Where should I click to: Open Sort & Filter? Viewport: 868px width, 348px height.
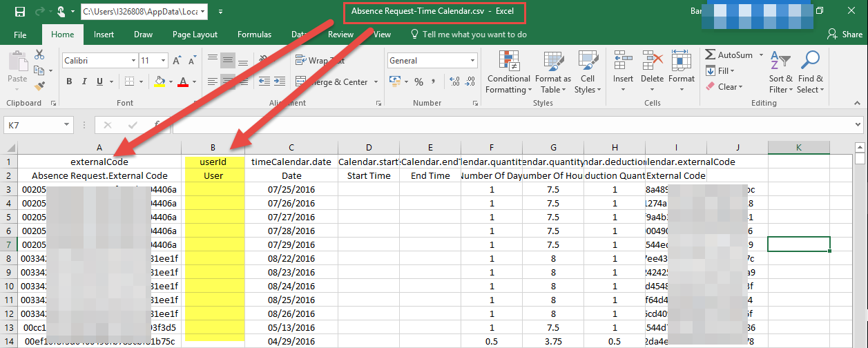click(781, 72)
